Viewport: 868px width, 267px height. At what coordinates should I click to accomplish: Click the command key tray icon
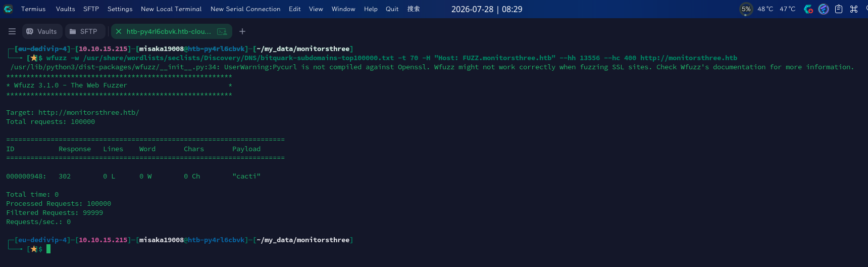854,9
